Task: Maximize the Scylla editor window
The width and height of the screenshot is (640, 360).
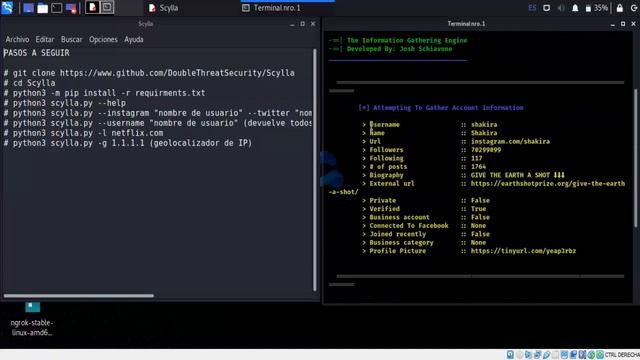Action: [302, 24]
